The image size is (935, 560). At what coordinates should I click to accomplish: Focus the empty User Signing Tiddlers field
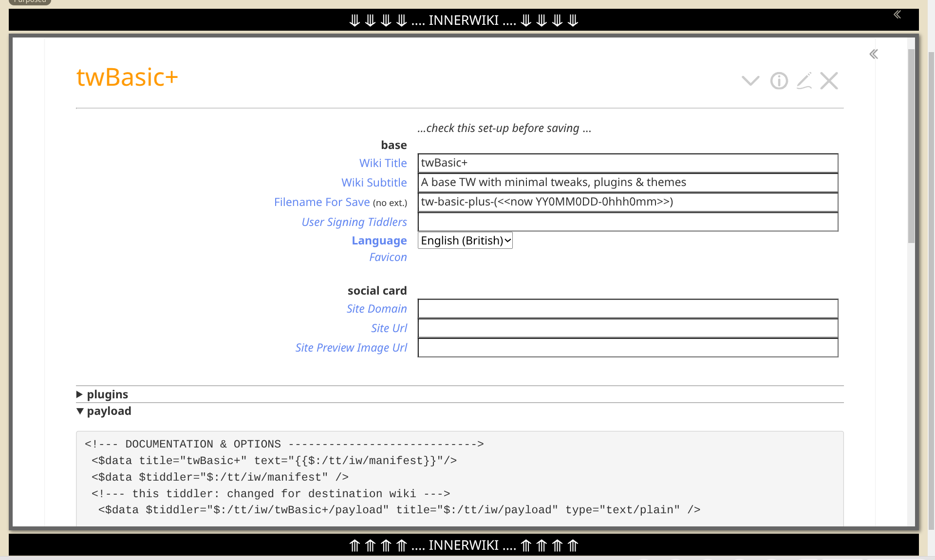point(628,222)
